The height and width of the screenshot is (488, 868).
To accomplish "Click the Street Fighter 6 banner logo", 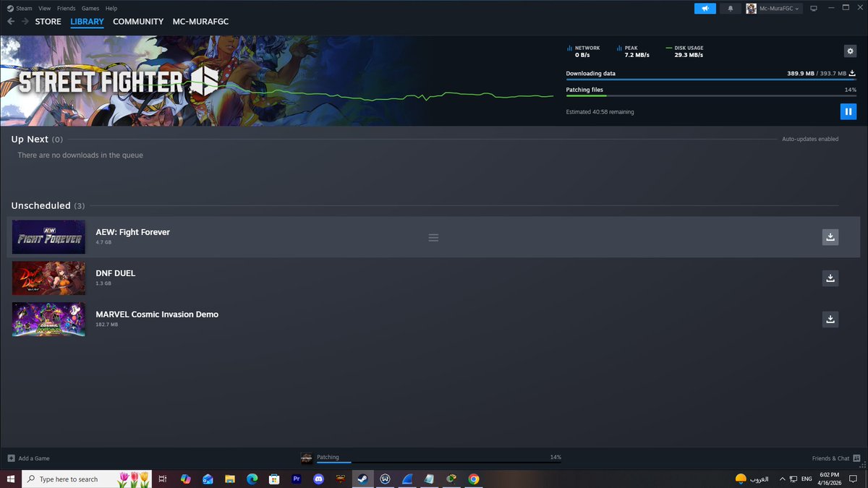I will pos(118,82).
